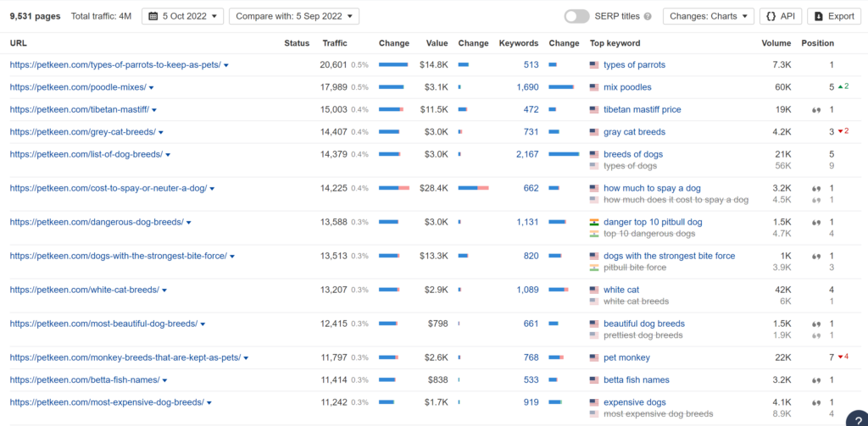Click the SERP features icon for expensive dogs

(x=815, y=402)
